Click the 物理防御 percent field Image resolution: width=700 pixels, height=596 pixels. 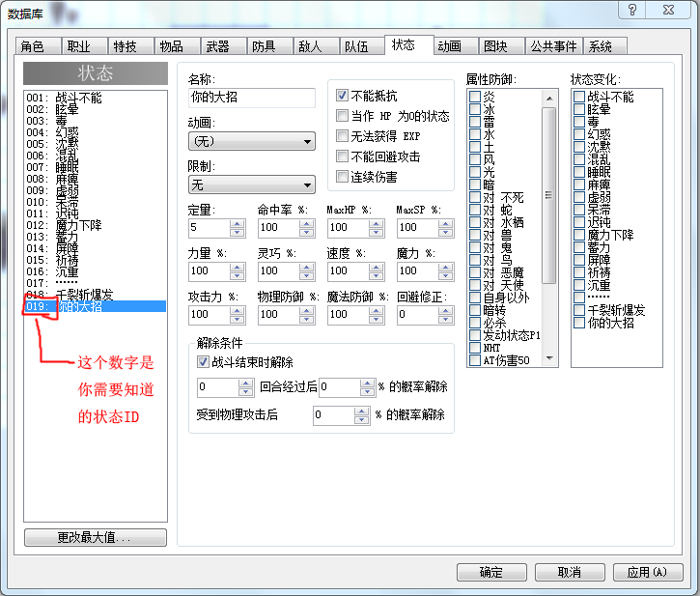pos(279,315)
